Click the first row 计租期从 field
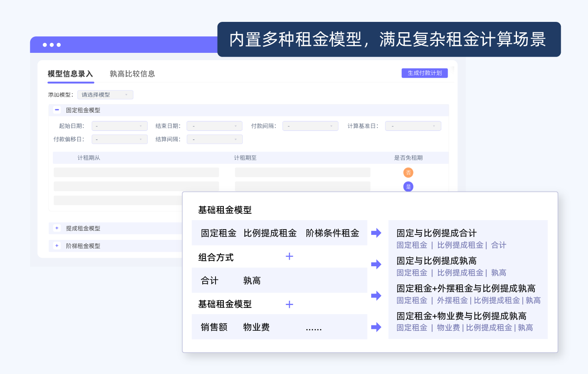The width and height of the screenshot is (588, 374). point(136,173)
